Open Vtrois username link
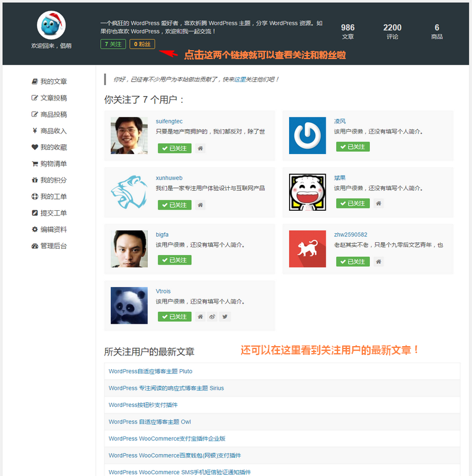472x476 pixels. 163,291
